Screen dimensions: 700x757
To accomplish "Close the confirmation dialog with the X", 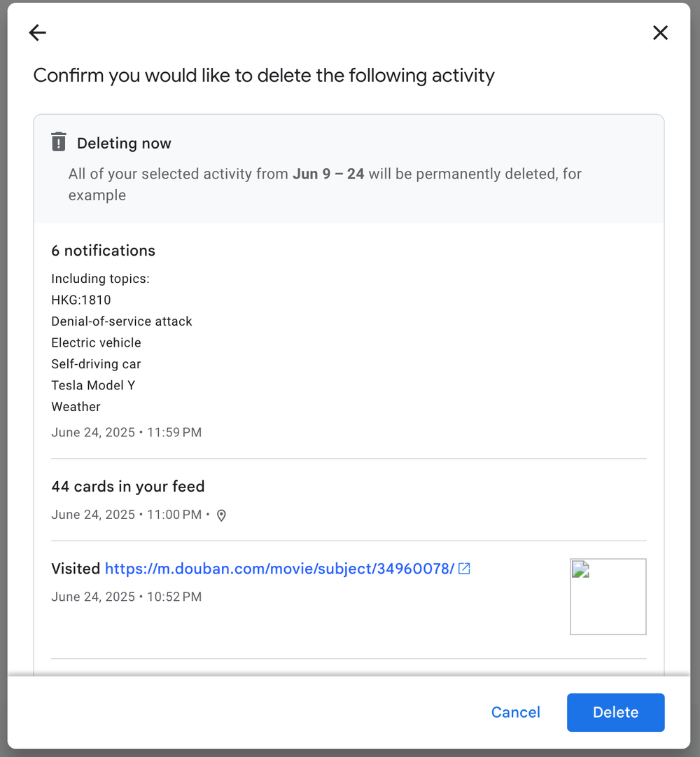I will (660, 32).
